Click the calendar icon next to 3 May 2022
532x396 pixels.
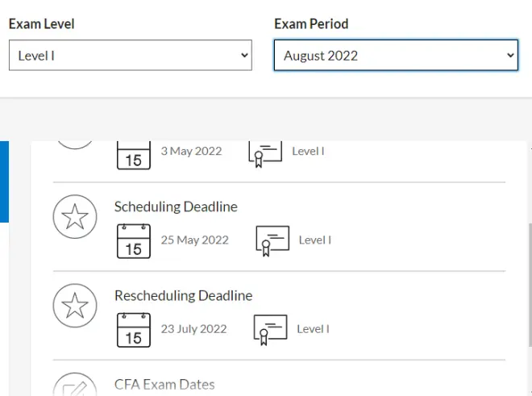point(134,153)
